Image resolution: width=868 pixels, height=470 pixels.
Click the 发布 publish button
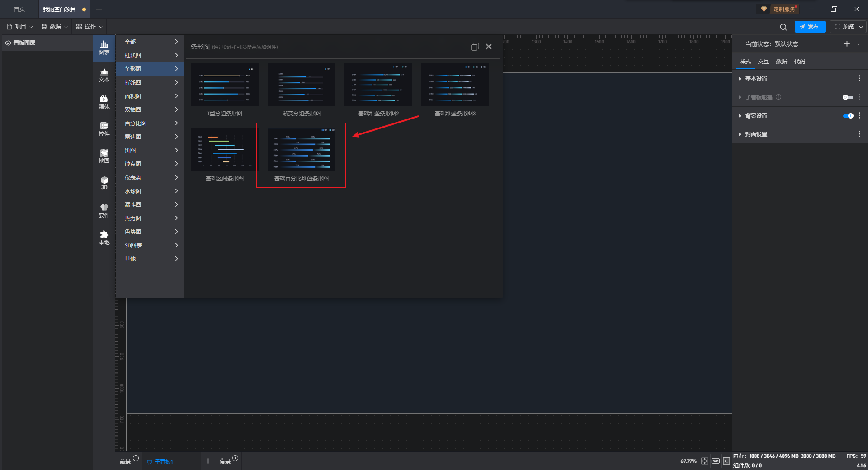[809, 27]
